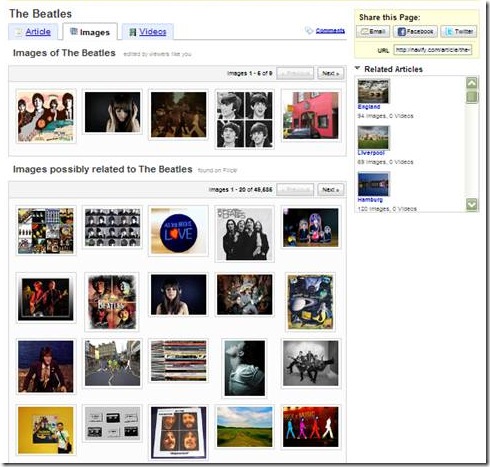Viewport: 490px width, 467px height.
Task: Open the colorful Beatles poster illustration thumbnail
Action: [46, 117]
